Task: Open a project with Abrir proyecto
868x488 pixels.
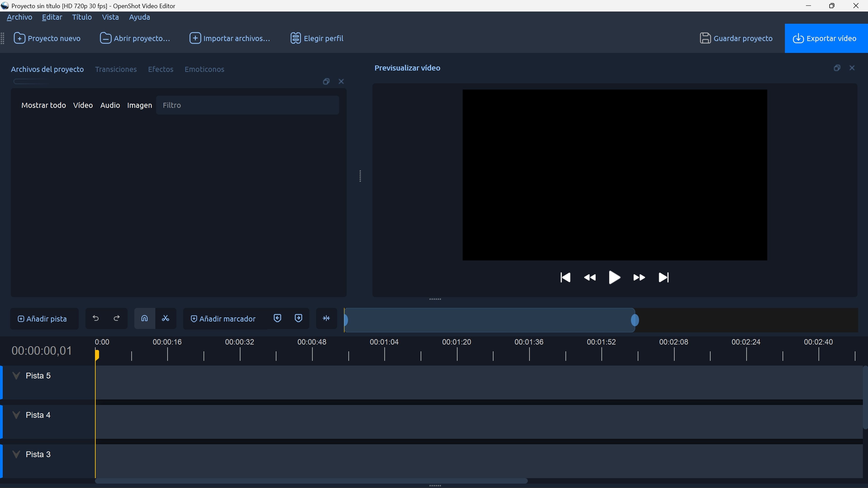Action: pos(135,38)
